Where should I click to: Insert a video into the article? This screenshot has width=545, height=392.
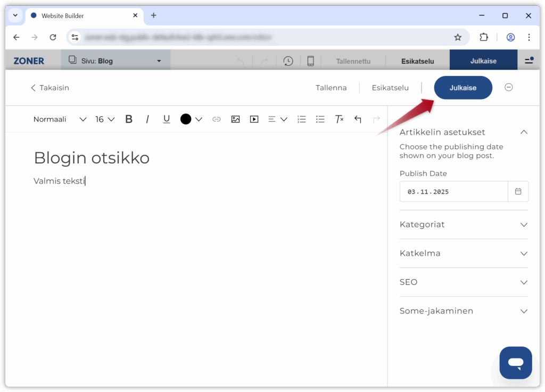tap(254, 119)
